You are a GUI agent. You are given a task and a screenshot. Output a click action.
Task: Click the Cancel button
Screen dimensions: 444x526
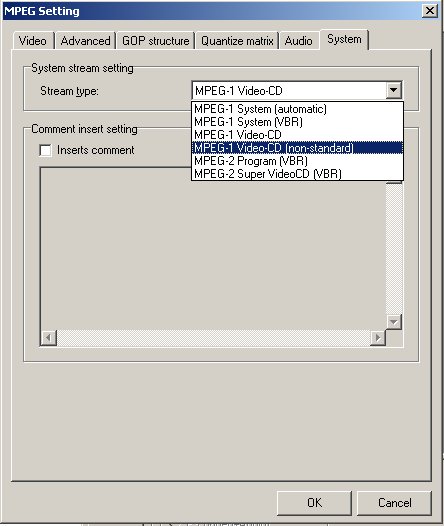point(394,503)
